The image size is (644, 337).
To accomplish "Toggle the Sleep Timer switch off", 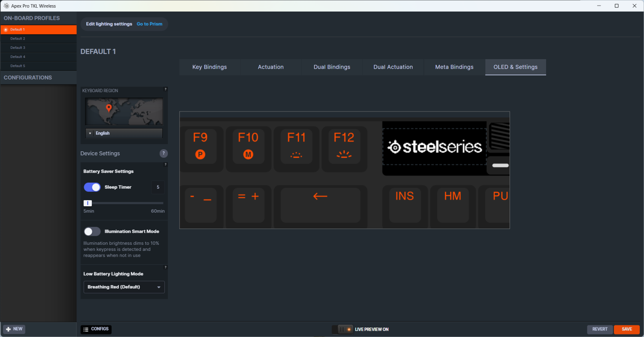I will [x=92, y=187].
